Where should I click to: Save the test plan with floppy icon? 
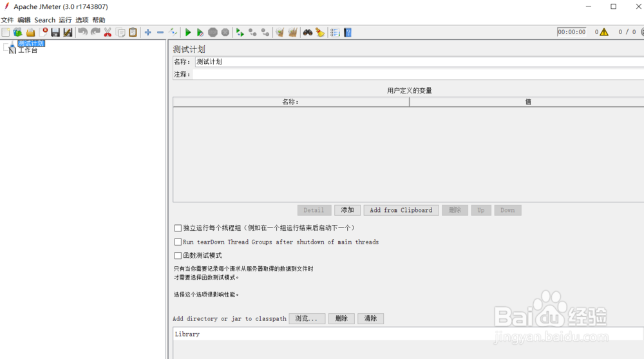click(x=55, y=32)
